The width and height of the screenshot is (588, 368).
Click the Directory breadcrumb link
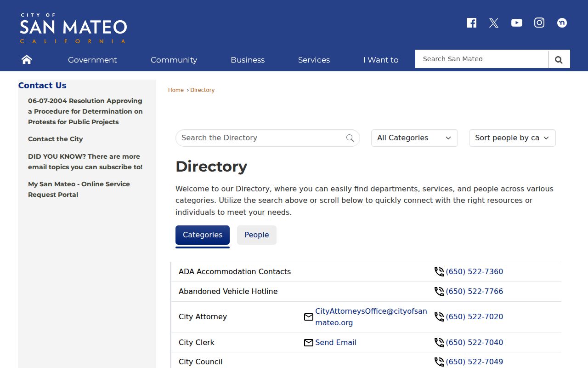tap(203, 90)
